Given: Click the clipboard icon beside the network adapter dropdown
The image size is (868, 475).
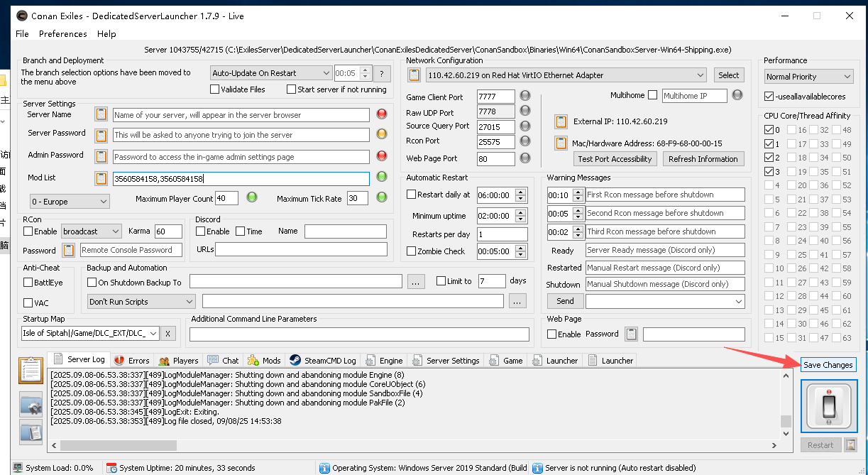Looking at the screenshot, I should tap(414, 75).
